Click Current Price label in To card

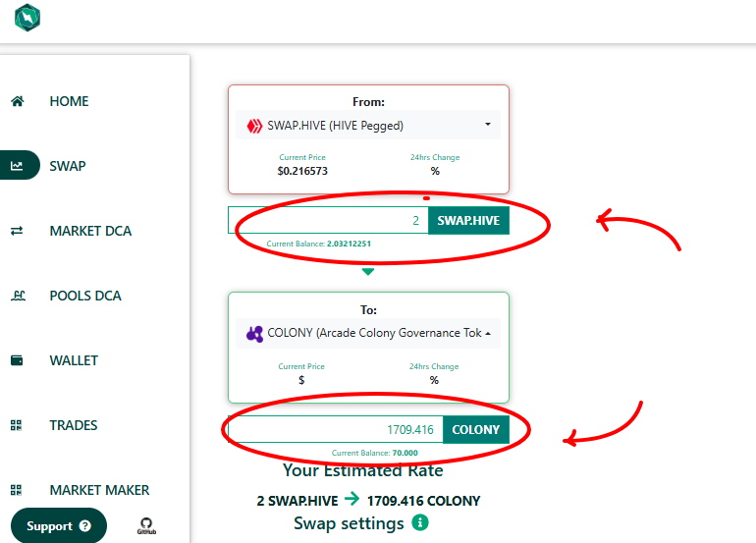[301, 366]
